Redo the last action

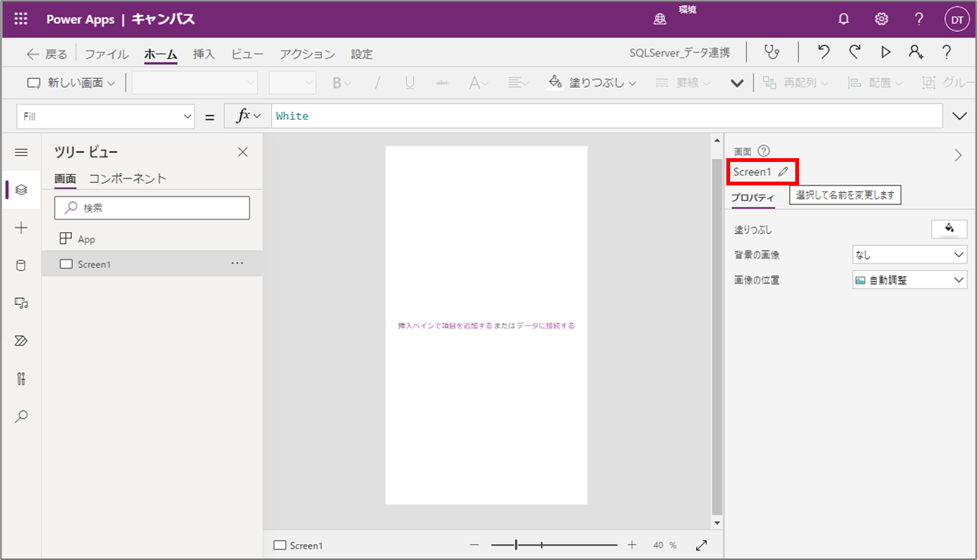(x=855, y=52)
